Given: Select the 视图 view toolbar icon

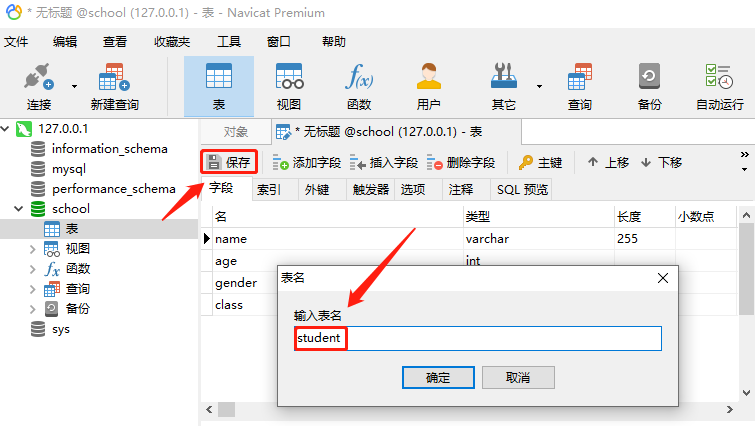Looking at the screenshot, I should click(x=289, y=87).
